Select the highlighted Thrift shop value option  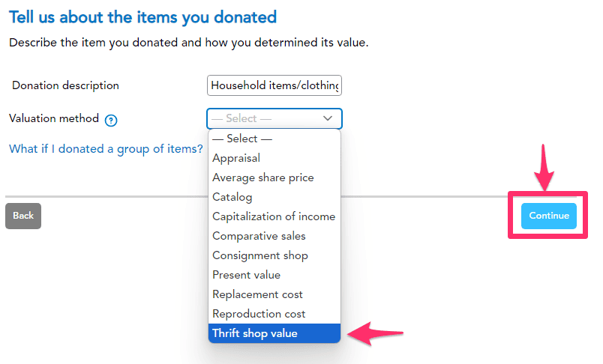click(x=255, y=333)
